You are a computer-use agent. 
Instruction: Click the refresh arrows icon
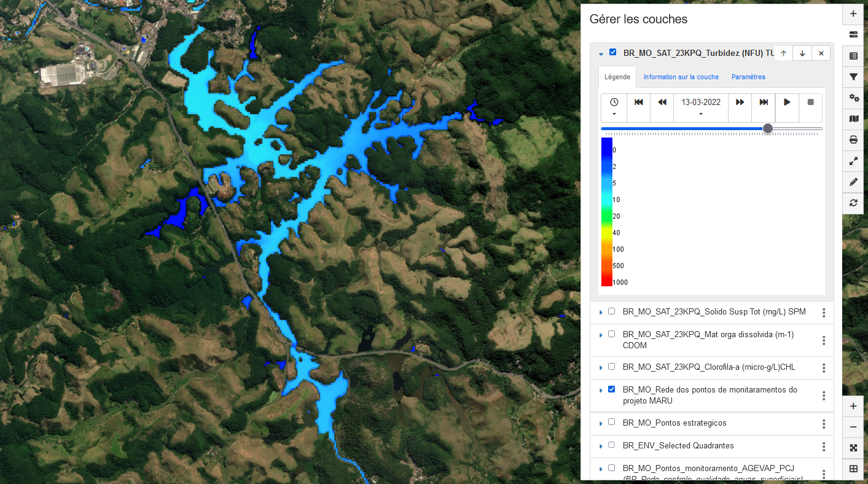(x=853, y=203)
